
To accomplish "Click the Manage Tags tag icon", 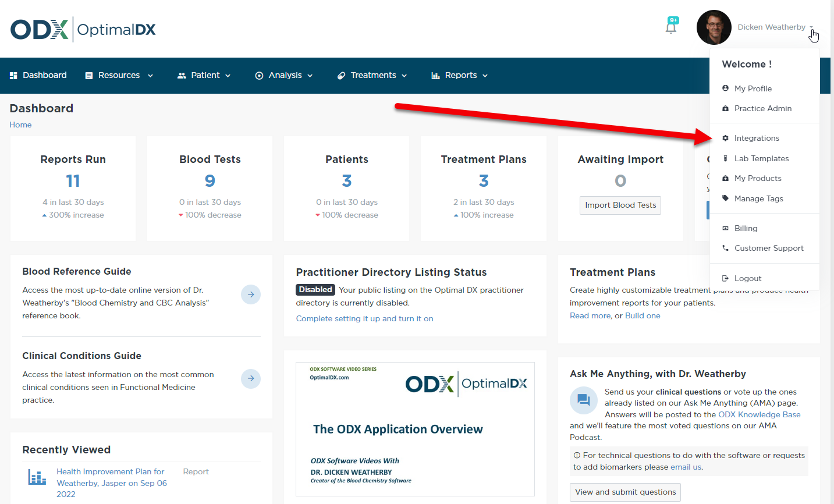I will click(x=725, y=198).
